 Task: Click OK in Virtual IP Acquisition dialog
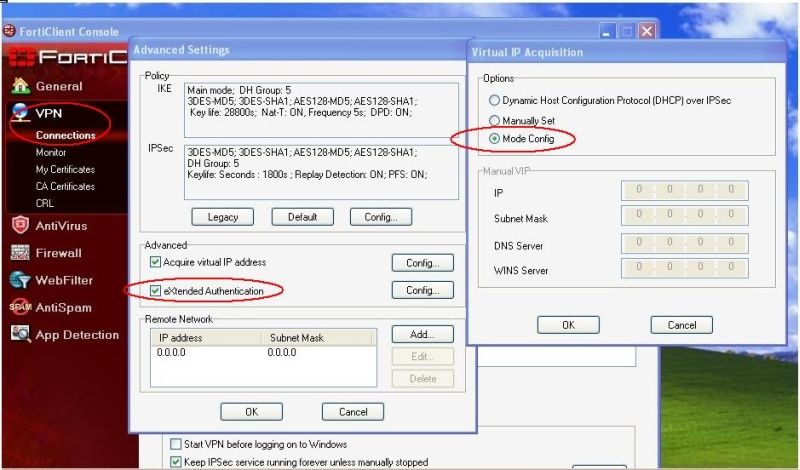pos(568,325)
